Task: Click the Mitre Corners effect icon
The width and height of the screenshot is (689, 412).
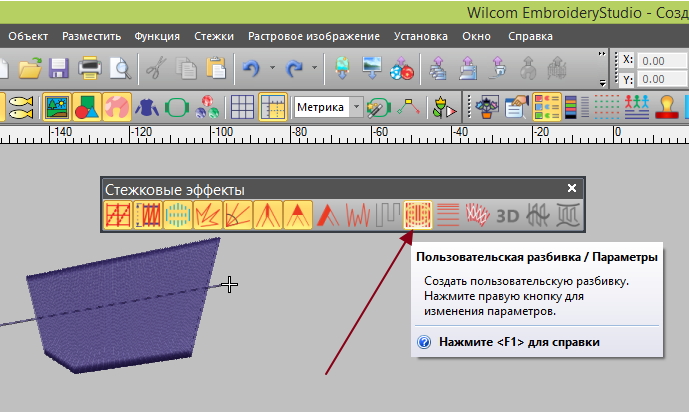Action: pyautogui.click(x=268, y=215)
